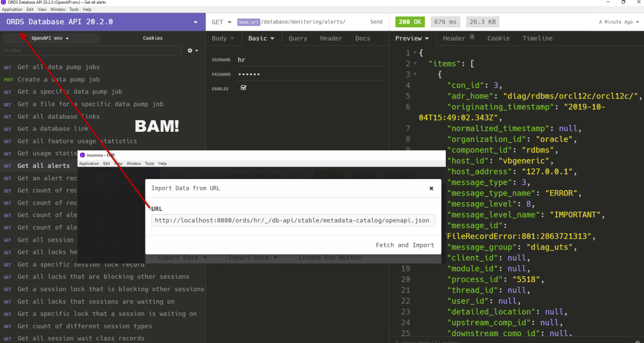Open the gear create-request menu

pyautogui.click(x=193, y=51)
